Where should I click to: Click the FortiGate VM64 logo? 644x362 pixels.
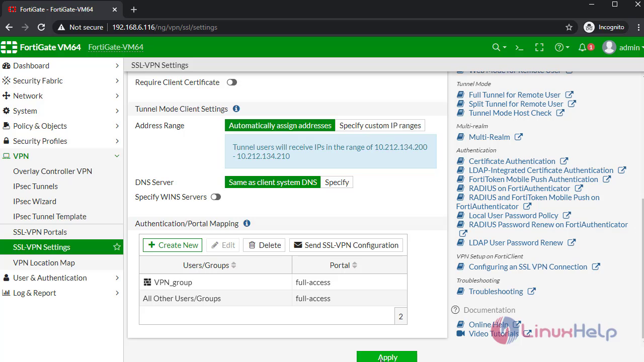(x=41, y=47)
